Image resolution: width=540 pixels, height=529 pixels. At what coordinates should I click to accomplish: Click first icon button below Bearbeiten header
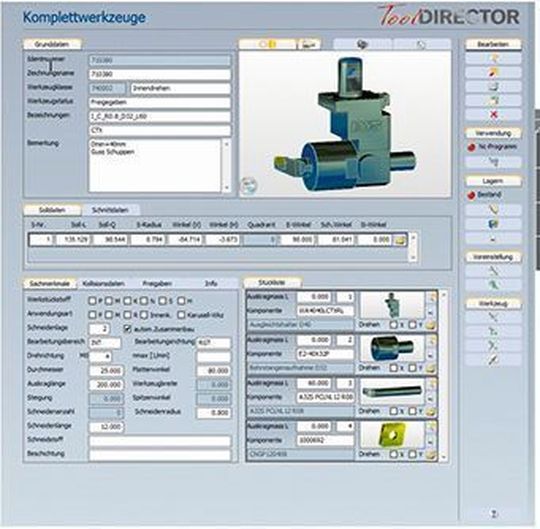pyautogui.click(x=493, y=58)
